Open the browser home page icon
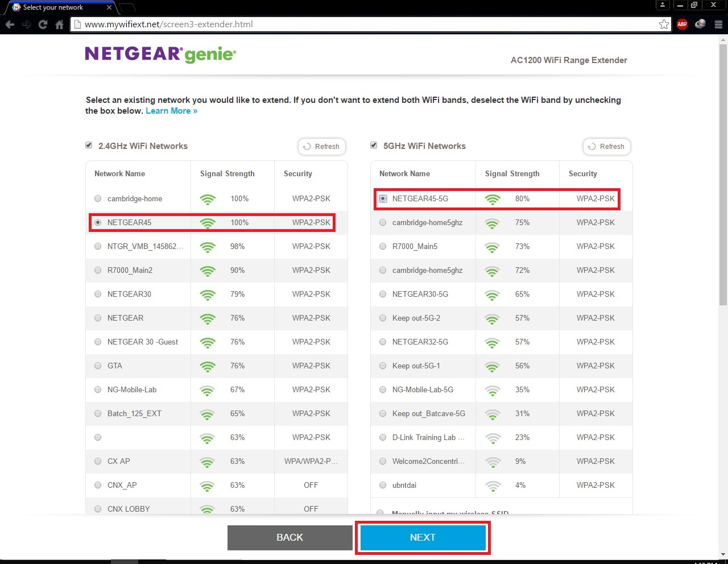The image size is (728, 564). (x=59, y=24)
